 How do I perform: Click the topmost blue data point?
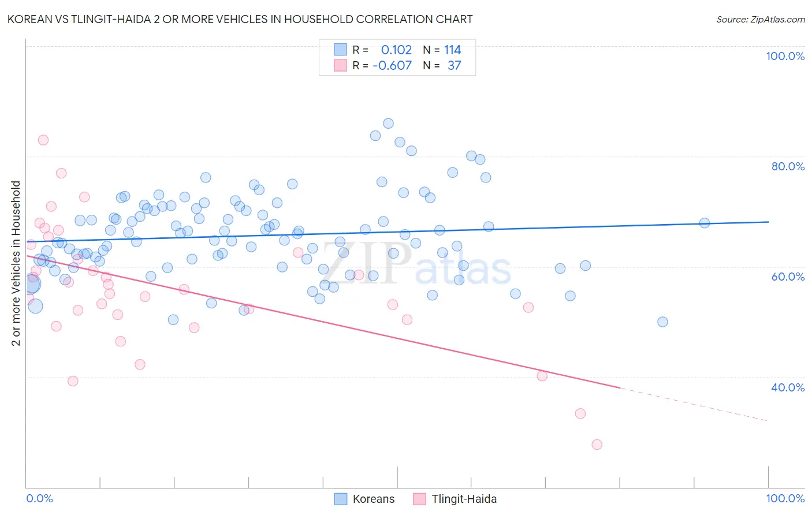point(388,124)
